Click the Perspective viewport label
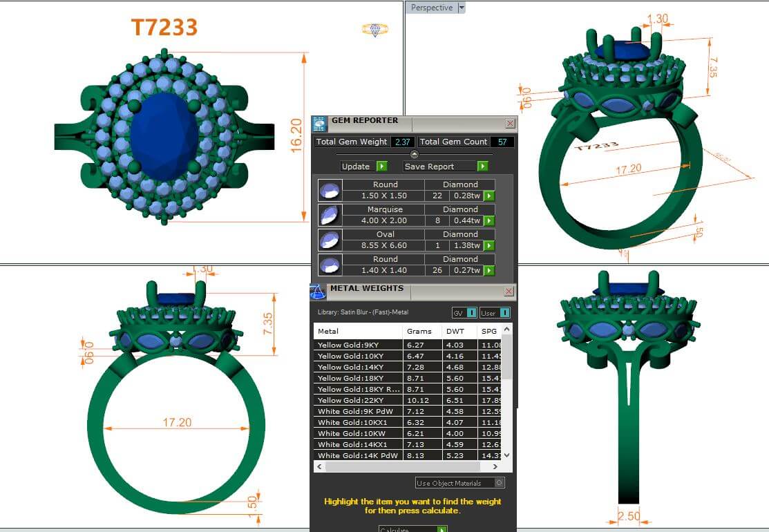Image resolution: width=769 pixels, height=532 pixels. 431,8
